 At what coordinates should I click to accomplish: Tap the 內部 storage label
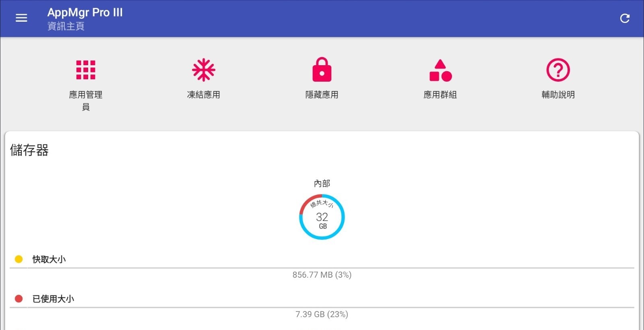coord(322,184)
